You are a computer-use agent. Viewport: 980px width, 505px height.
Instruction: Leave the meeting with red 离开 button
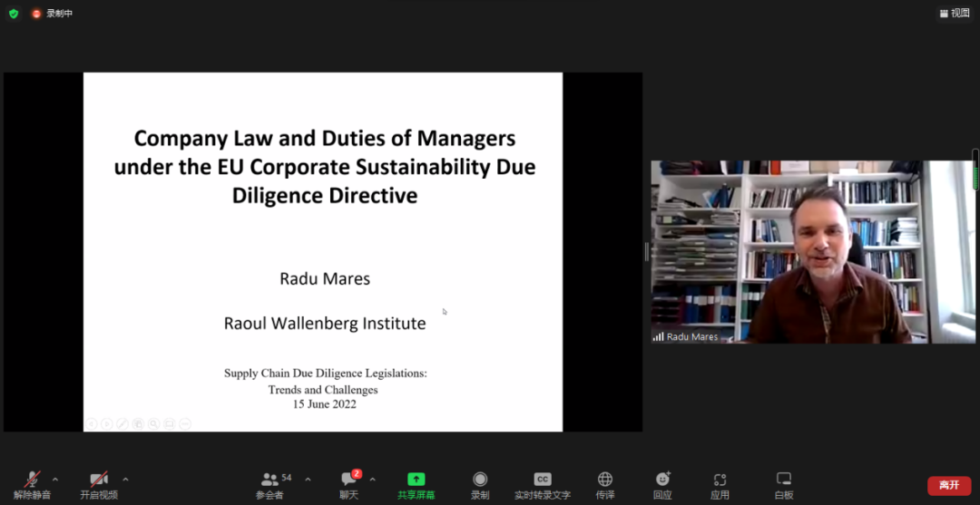point(948,485)
